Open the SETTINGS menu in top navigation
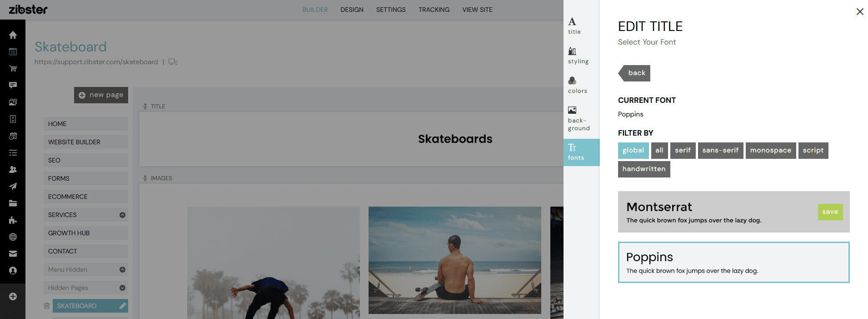This screenshot has height=319, width=868. (391, 10)
